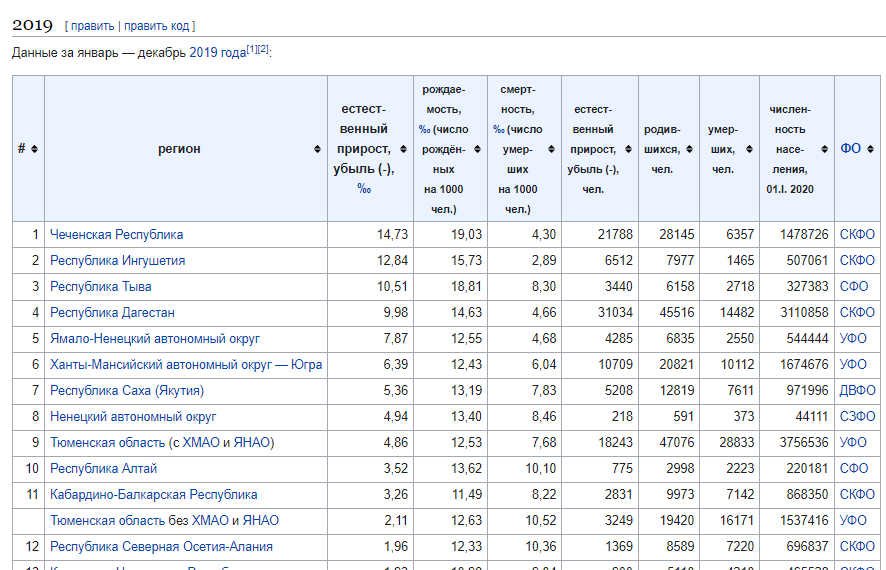886x570 pixels.
Task: Open Ханты-Мансийский автономный округ — Югра link
Action: click(x=186, y=364)
